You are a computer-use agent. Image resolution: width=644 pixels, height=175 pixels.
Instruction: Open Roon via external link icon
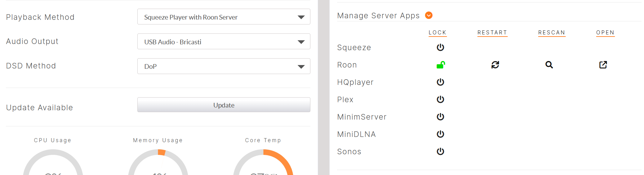[603, 65]
